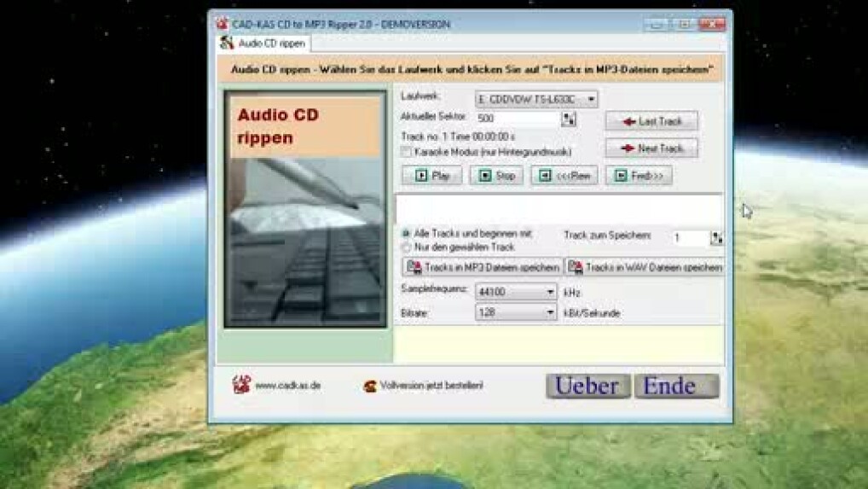Switch to the Audio CD rippen tab
868x489 pixels.
click(263, 43)
